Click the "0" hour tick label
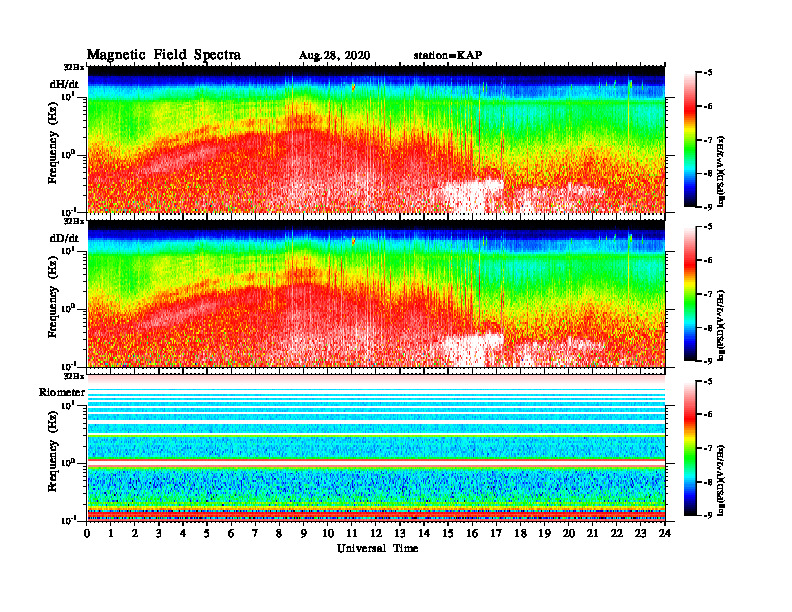 click(87, 533)
